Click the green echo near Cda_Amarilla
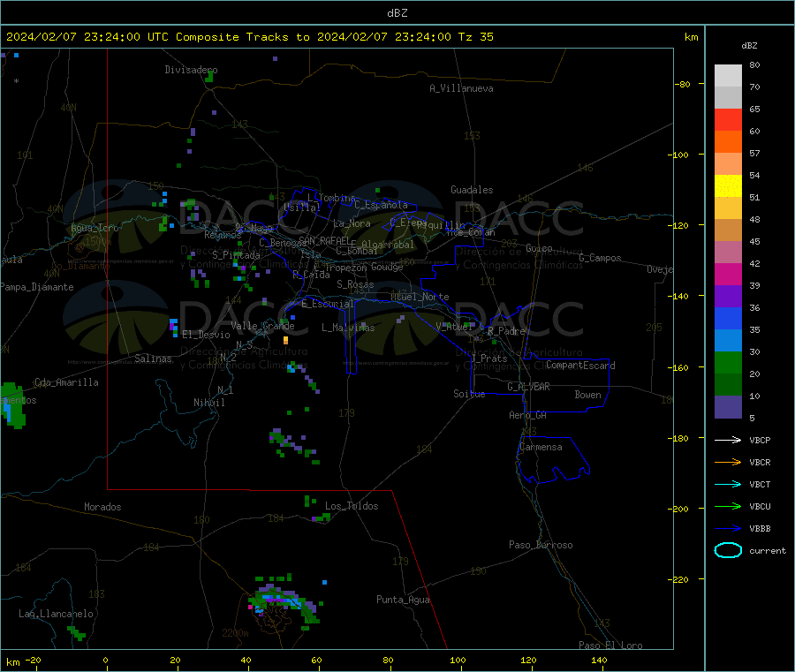795x672 pixels. [12, 405]
